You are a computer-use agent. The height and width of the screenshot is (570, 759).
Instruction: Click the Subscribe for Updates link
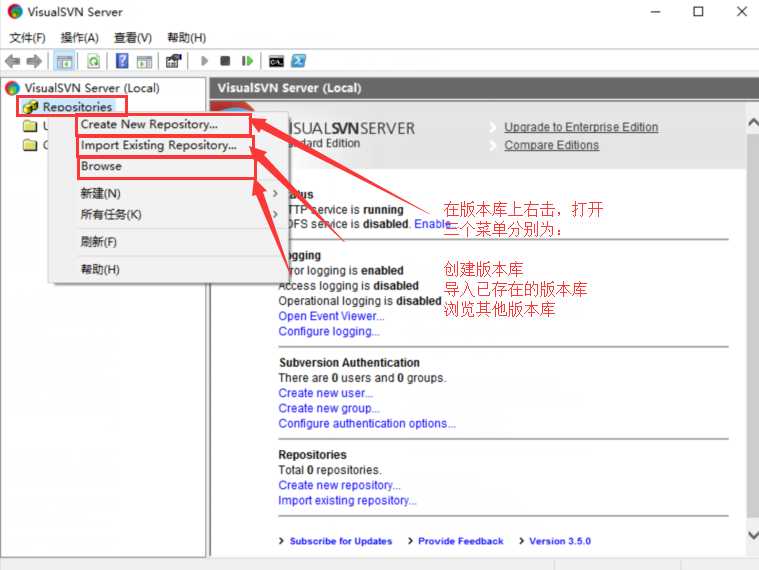pos(341,541)
